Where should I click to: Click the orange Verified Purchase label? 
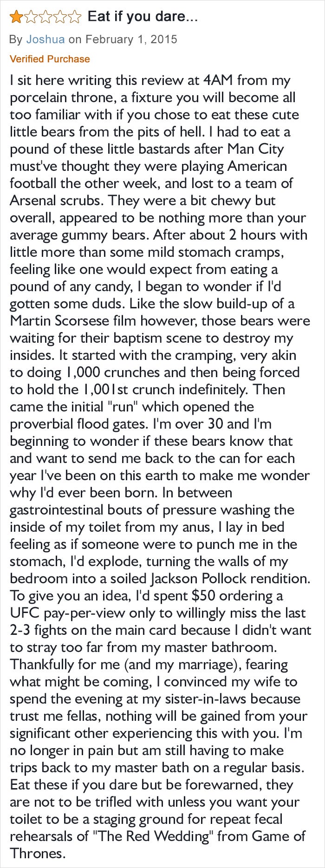coord(50,59)
